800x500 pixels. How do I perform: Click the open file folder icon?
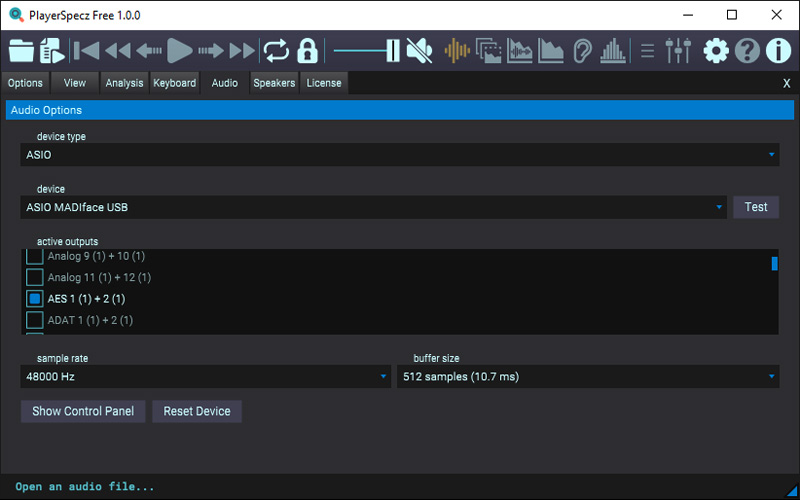click(20, 50)
